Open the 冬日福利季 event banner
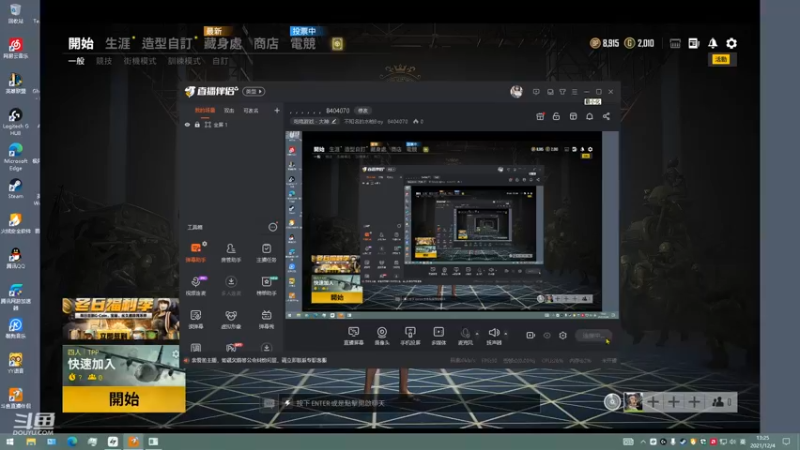Image resolution: width=800 pixels, height=450 pixels. (121, 319)
